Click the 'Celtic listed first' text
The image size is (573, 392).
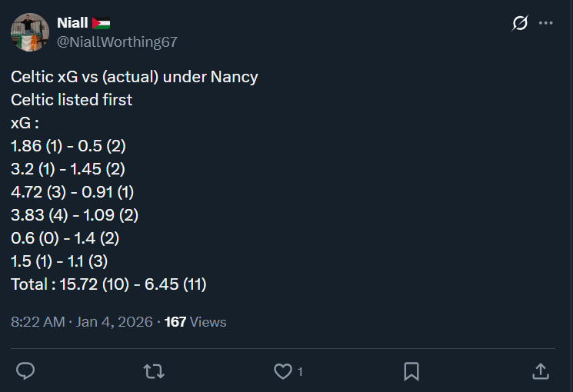pyautogui.click(x=72, y=100)
